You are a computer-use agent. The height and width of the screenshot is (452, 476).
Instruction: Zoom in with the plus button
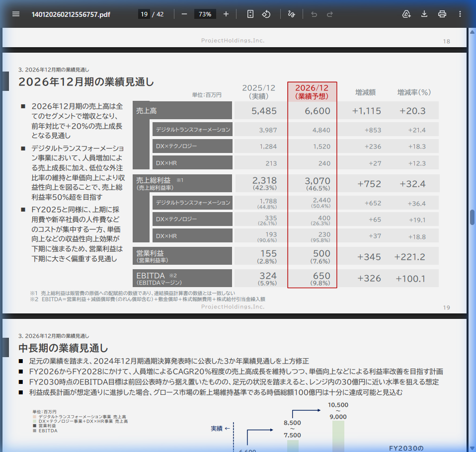coord(226,14)
